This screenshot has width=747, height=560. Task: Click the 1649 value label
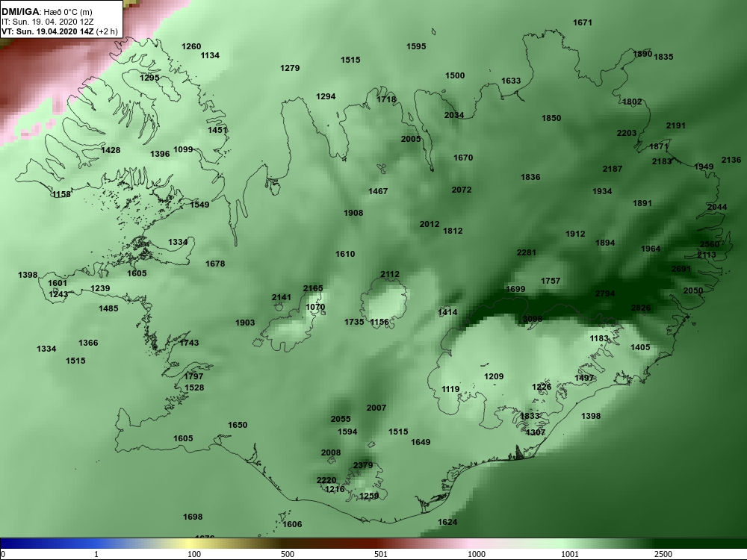click(x=420, y=442)
